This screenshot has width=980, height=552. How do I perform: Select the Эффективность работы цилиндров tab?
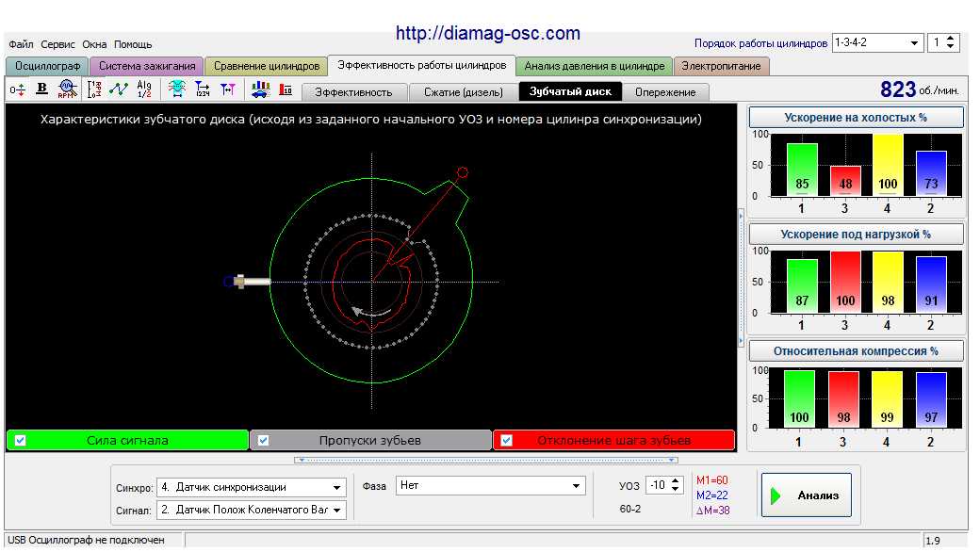click(422, 65)
